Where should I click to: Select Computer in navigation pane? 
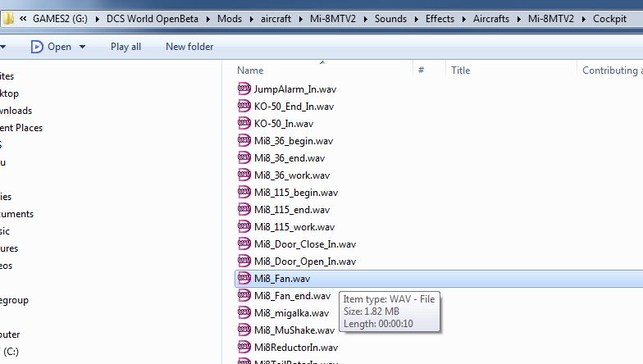click(10, 334)
